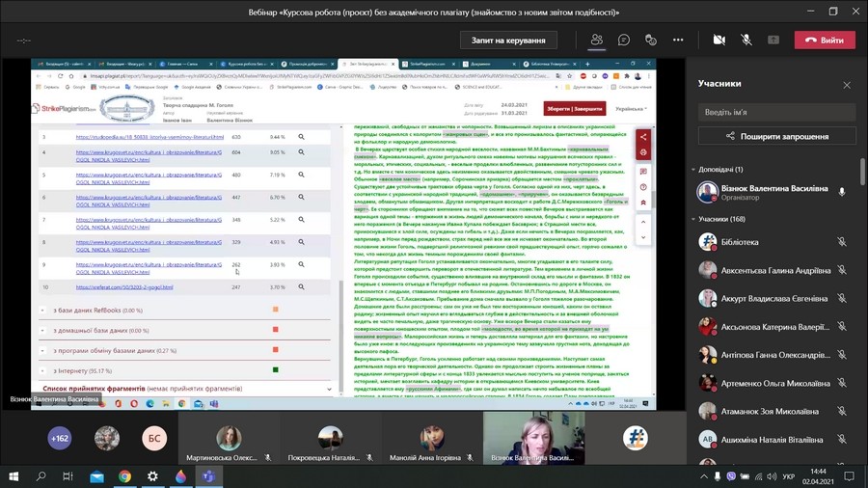The height and width of the screenshot is (488, 868).
Task: Collapse the Учасники (168) section
Action: [x=693, y=219]
